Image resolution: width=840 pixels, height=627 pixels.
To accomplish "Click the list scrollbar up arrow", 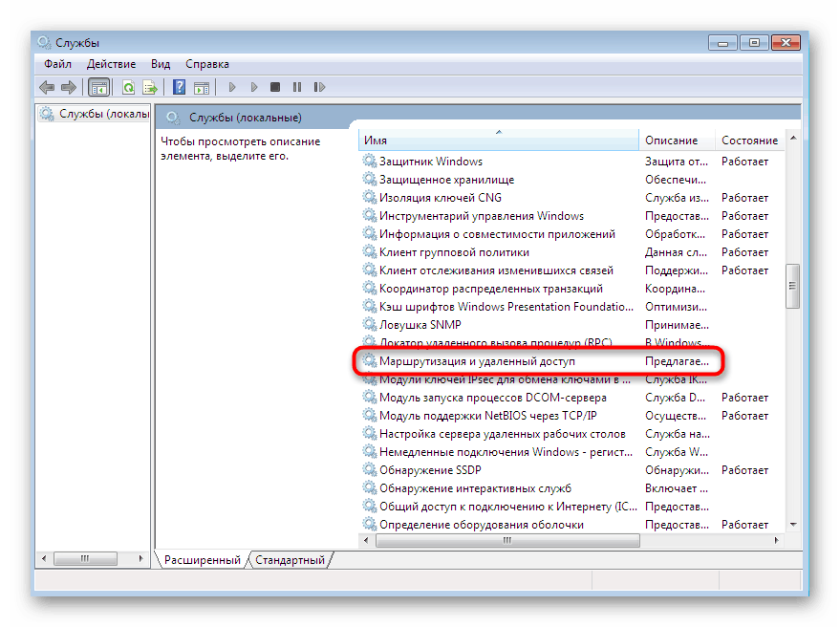I will point(793,139).
